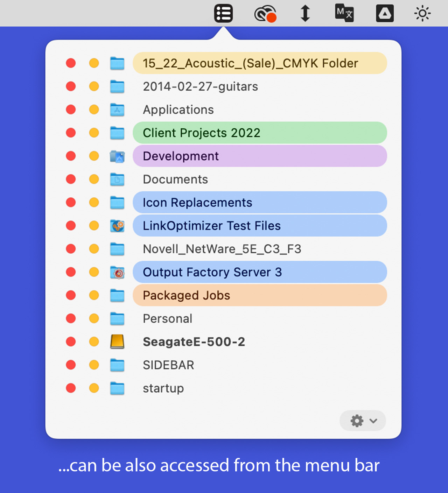Click the up-down arrow menu bar icon
This screenshot has width=448, height=493.
tap(305, 13)
